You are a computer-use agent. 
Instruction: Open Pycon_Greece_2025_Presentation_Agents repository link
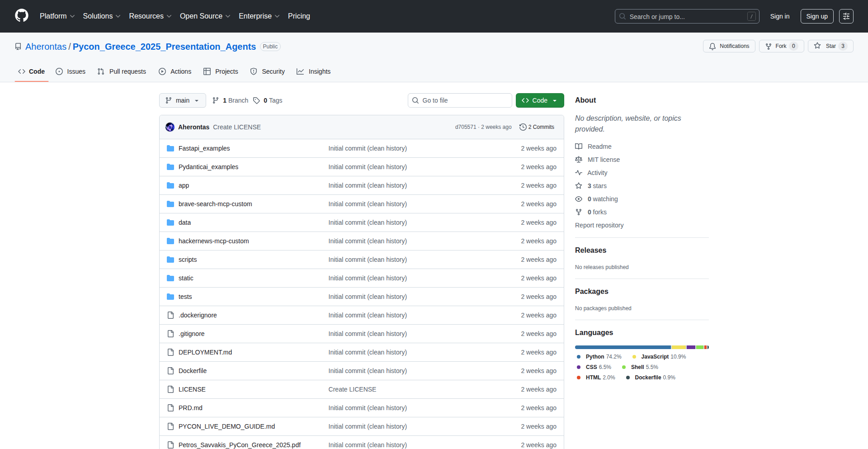coord(164,47)
